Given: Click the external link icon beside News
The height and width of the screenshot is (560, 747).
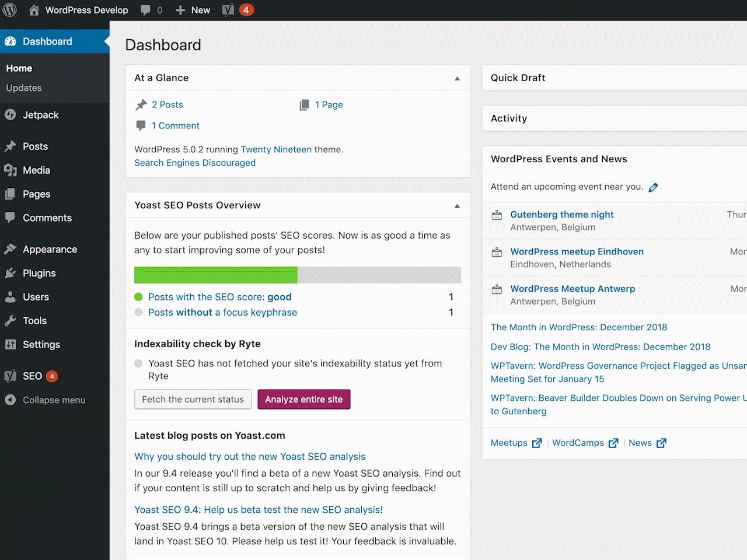Looking at the screenshot, I should click(x=661, y=443).
